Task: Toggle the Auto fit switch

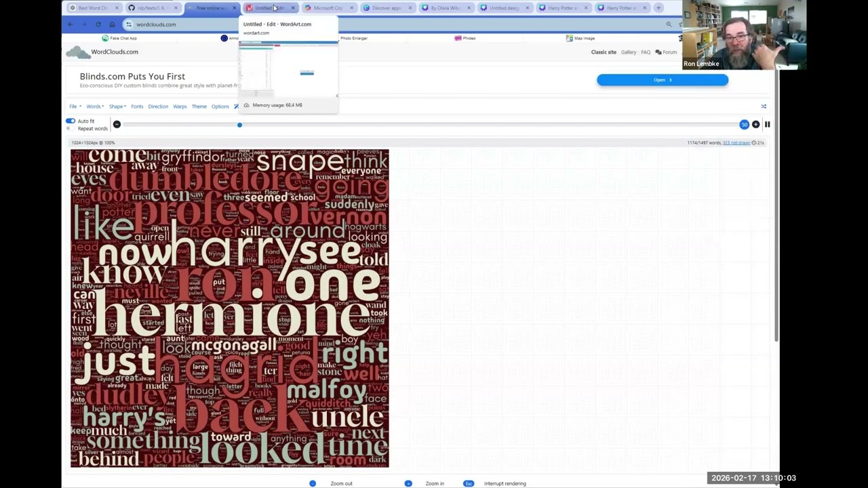Action: tap(71, 121)
